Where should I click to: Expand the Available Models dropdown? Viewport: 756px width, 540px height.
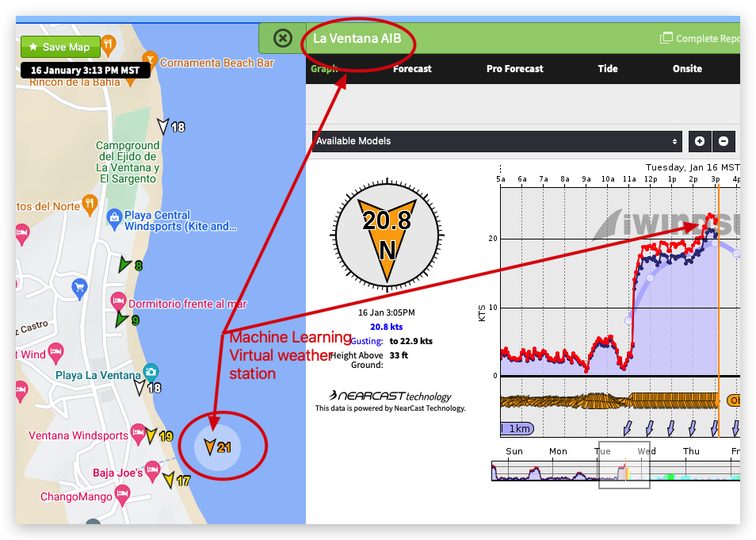(497, 141)
